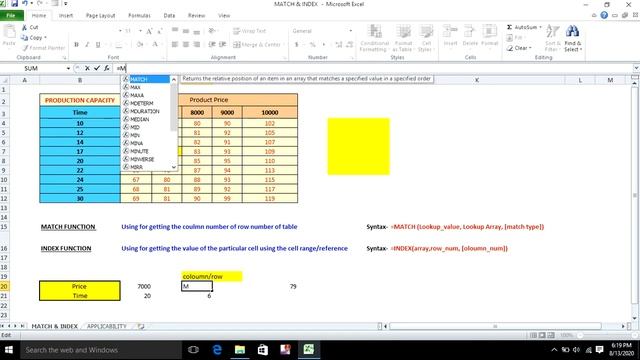Toggle Bold formatting
This screenshot has height=360, width=640.
[x=76, y=44]
